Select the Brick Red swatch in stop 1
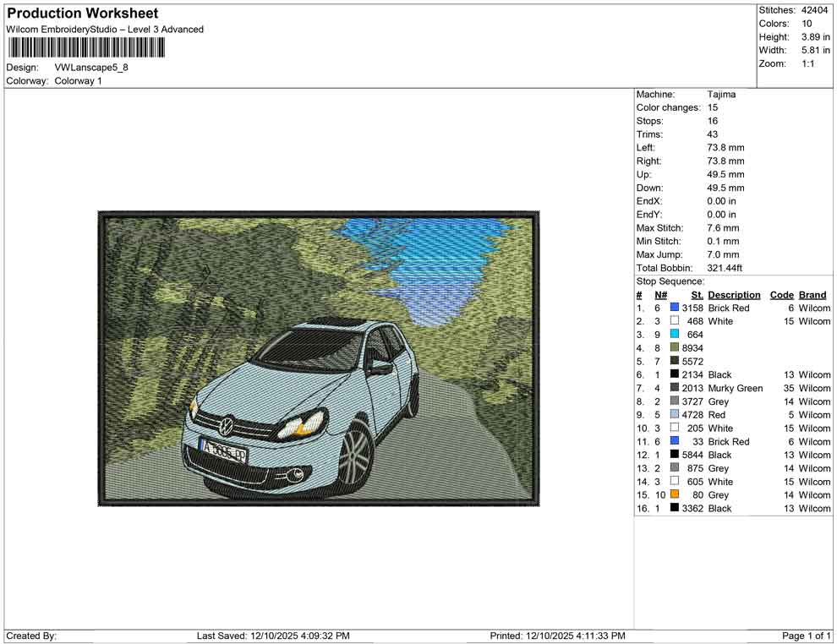The image size is (837, 644). pos(673,308)
